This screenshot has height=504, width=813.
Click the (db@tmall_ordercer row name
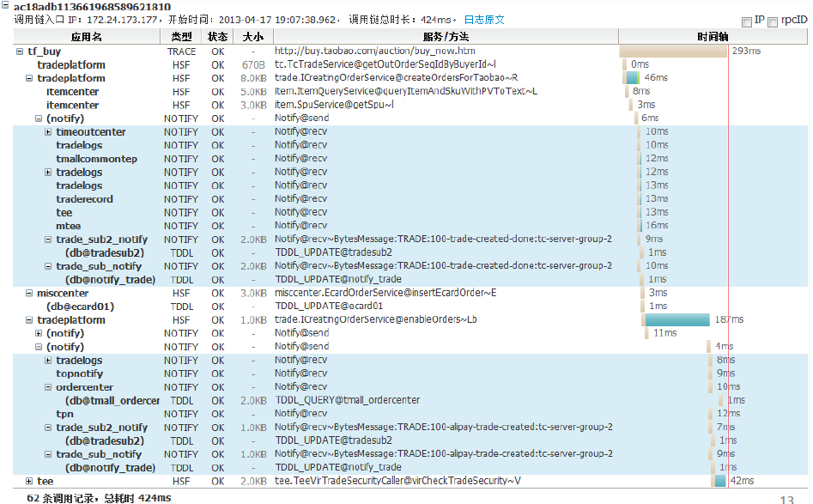point(112,400)
